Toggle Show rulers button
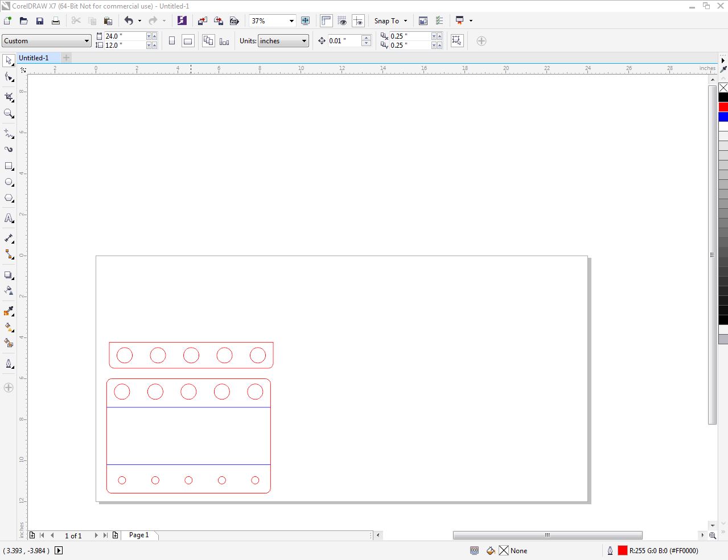Image resolution: width=728 pixels, height=560 pixels. (326, 21)
